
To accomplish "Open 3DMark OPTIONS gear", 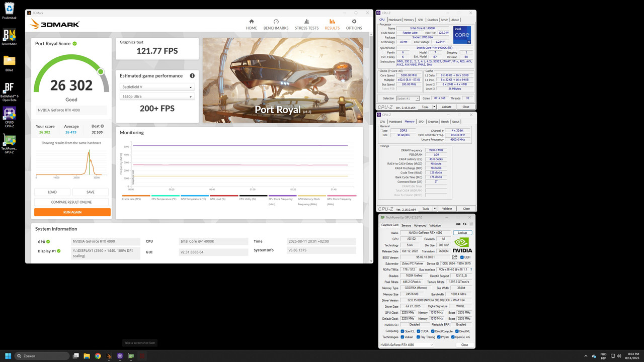I will tap(354, 25).
